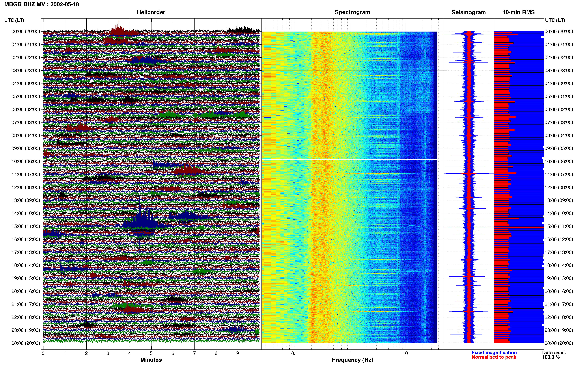Image resolution: width=588 pixels, height=368 pixels.
Task: Select left-axis time label '04:00 (00:00)'
Action: [x=26, y=83]
